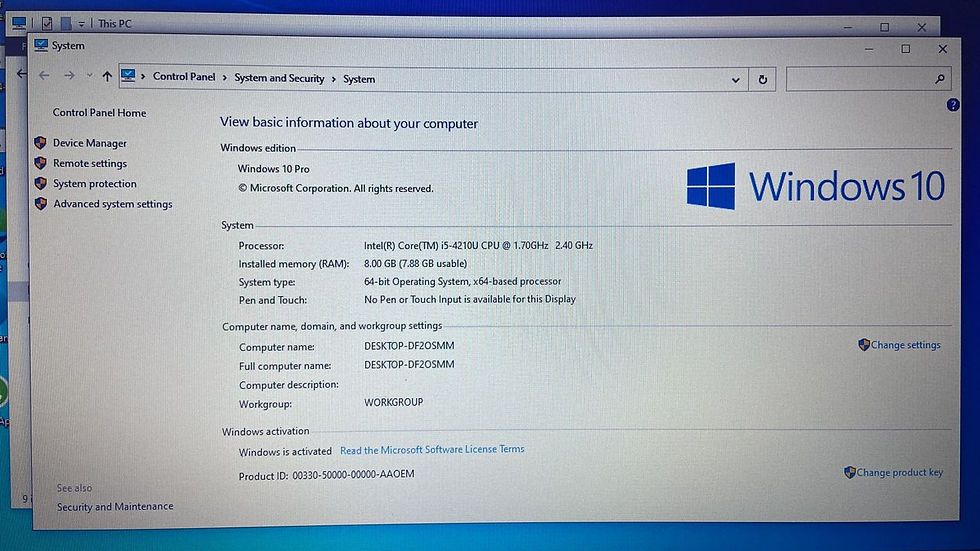Click Back arrow in This PC window
Screen dimensions: 980x551
point(22,74)
